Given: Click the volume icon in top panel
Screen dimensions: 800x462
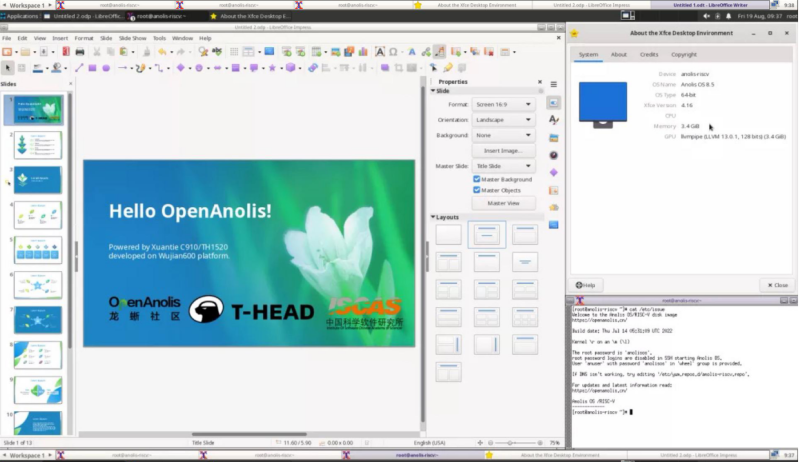Looking at the screenshot, I should click(706, 16).
